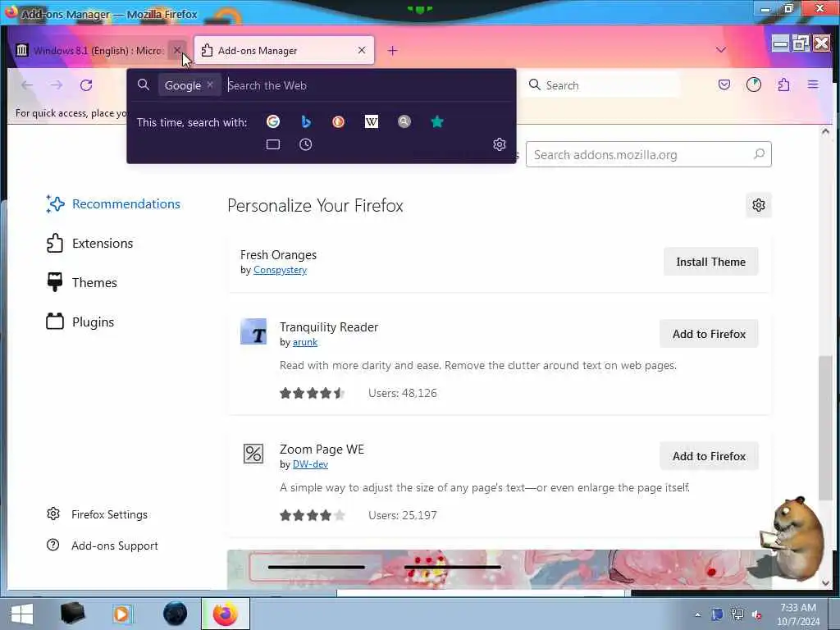The height and width of the screenshot is (630, 840).
Task: Reload the current page
Action: 86,85
